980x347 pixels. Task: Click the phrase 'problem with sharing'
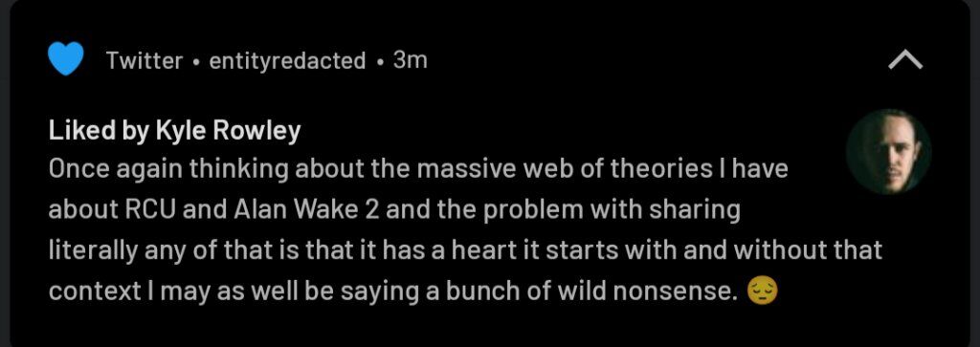[612, 210]
